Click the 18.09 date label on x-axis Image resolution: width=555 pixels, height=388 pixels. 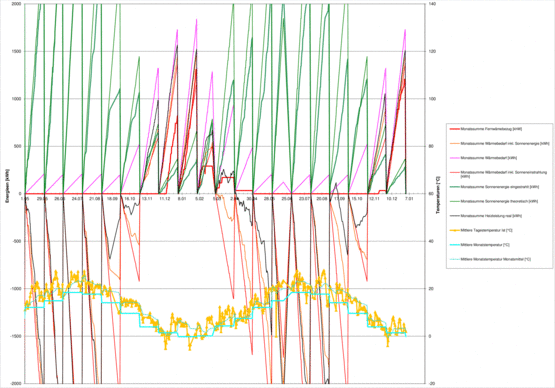[x=112, y=199]
